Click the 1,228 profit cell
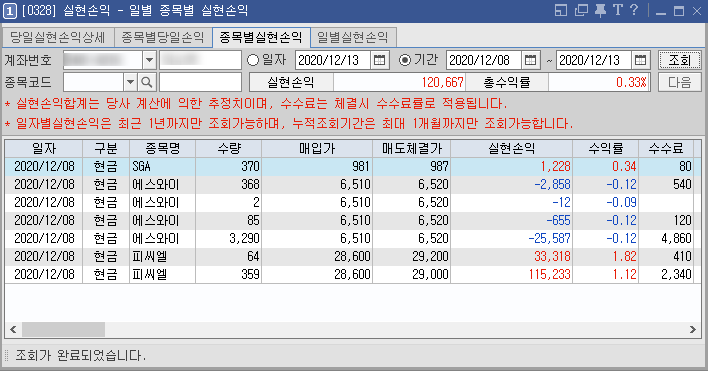Viewport: 708px width, 371px height. click(x=512, y=166)
